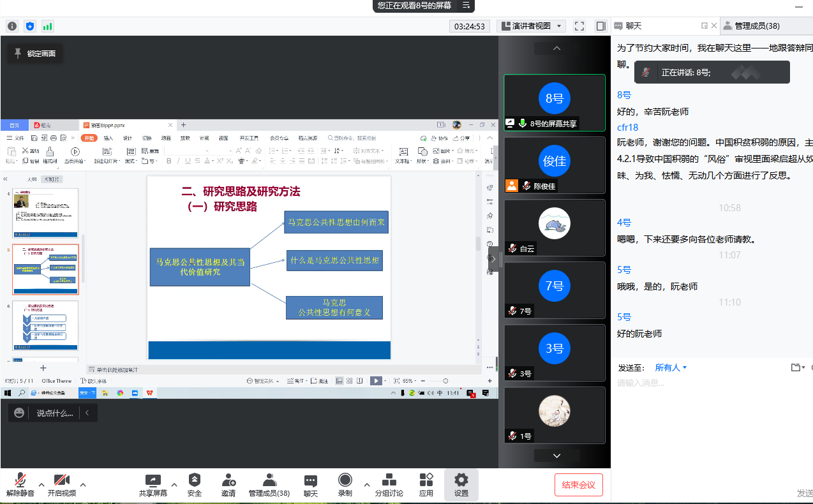Click the invite icon
This screenshot has width=813, height=504.
tap(228, 480)
